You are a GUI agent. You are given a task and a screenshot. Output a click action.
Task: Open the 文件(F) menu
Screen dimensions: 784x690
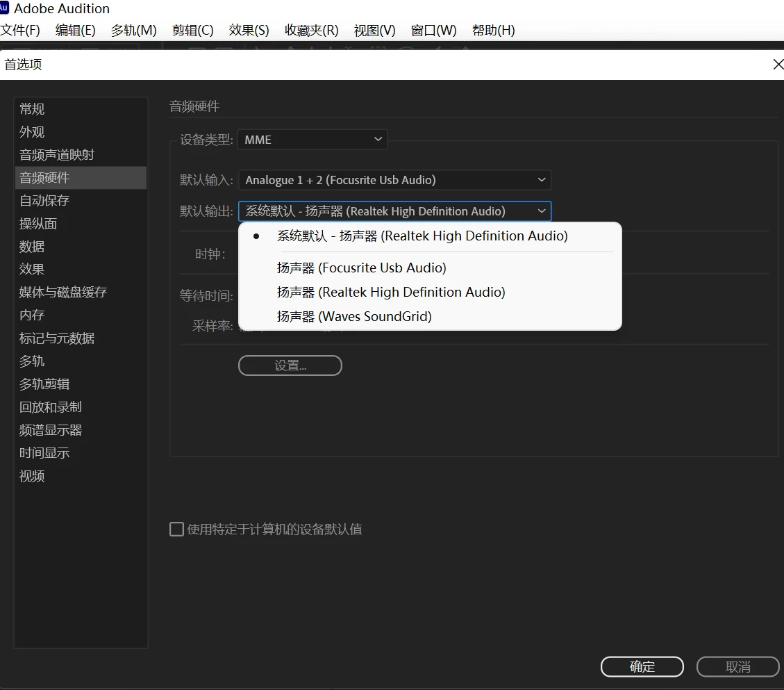[20, 31]
